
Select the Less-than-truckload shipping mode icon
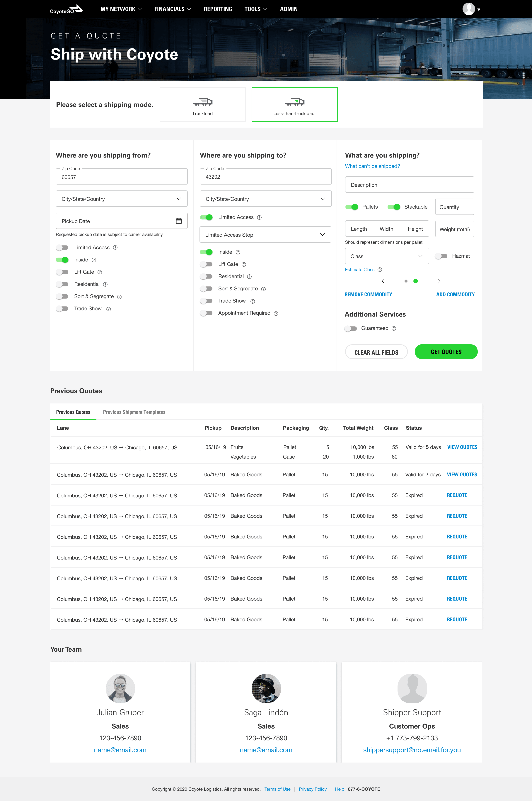click(294, 102)
